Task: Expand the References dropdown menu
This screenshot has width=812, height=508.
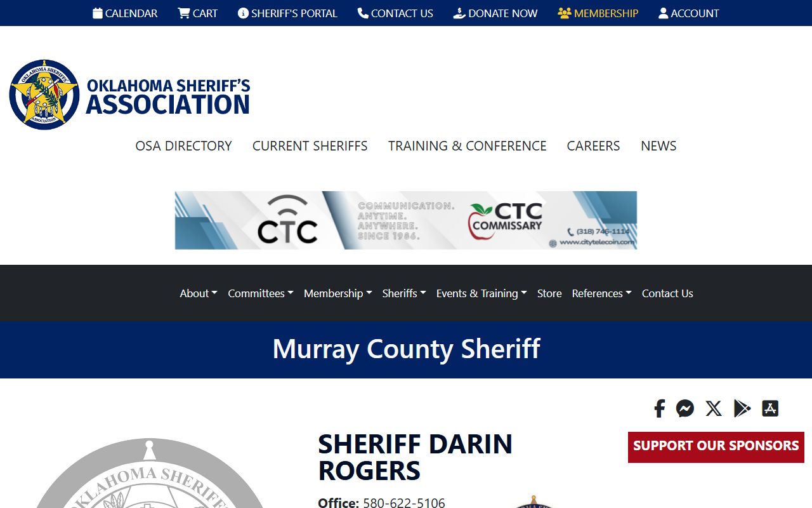Action: [602, 293]
